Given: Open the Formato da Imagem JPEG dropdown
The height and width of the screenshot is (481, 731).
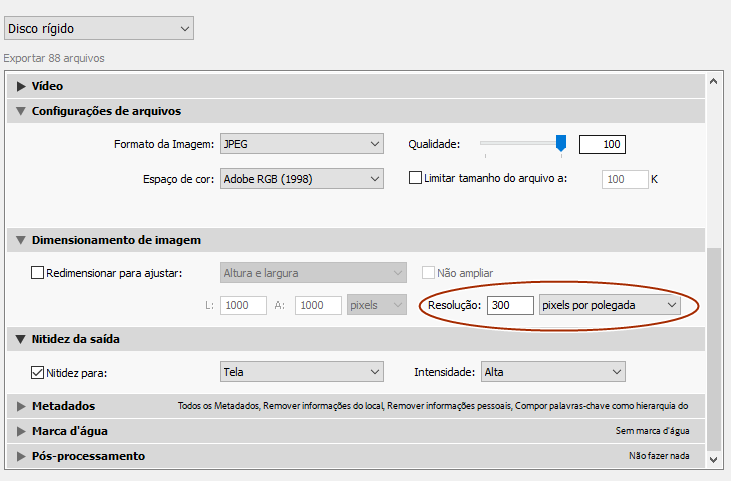Looking at the screenshot, I should tap(301, 145).
